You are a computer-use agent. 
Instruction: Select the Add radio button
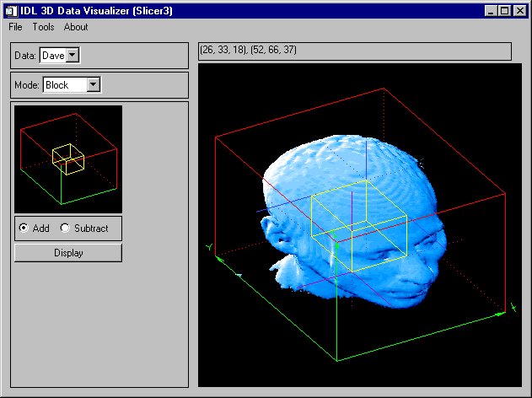[x=24, y=229]
